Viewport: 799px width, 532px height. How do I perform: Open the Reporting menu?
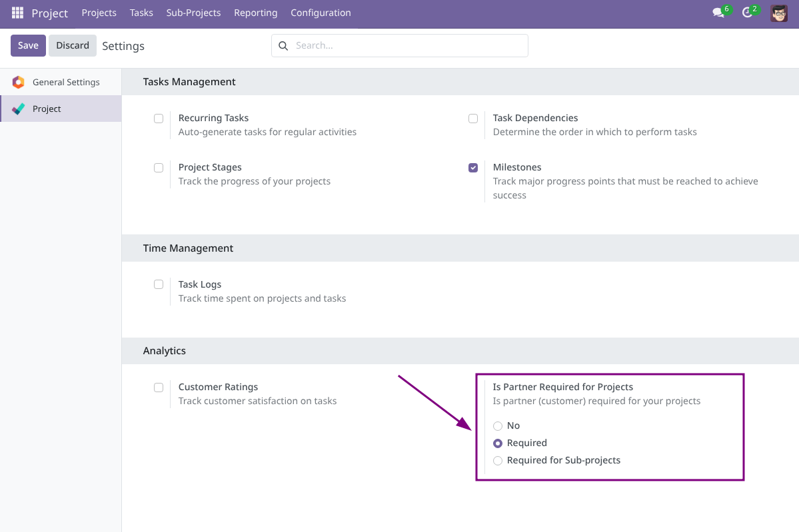pyautogui.click(x=255, y=12)
